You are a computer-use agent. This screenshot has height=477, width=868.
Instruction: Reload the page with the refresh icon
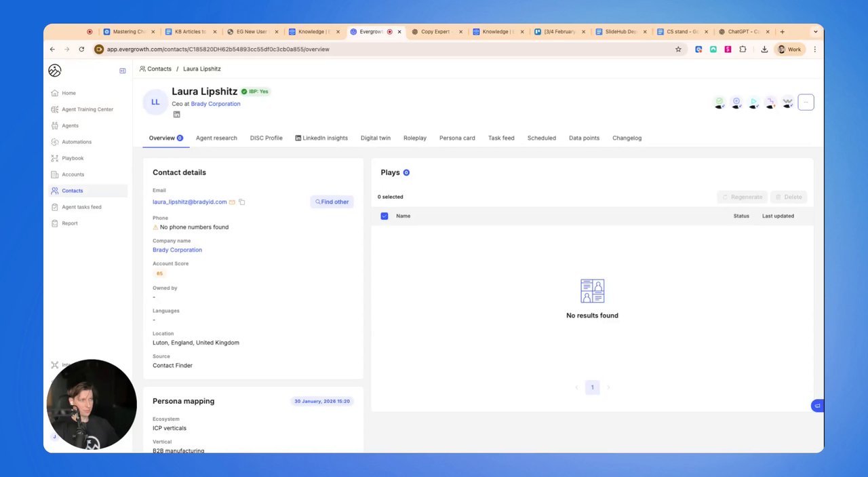coord(81,50)
